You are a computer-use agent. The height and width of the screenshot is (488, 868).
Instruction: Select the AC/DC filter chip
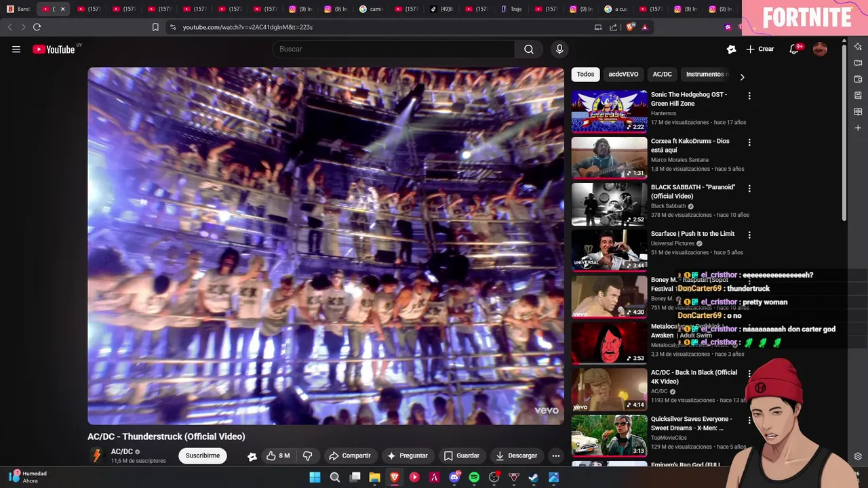coord(662,75)
